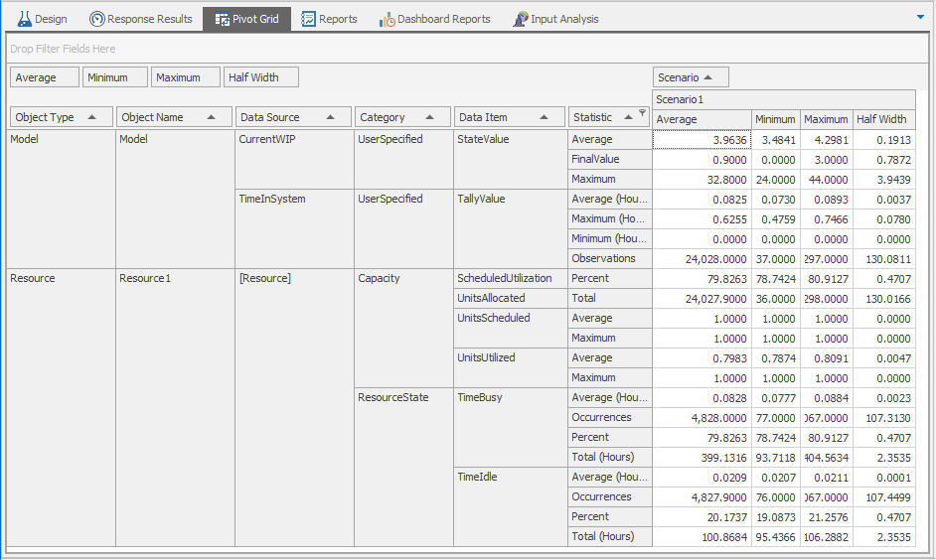936x560 pixels.
Task: Click the Average data field button
Action: pyautogui.click(x=45, y=77)
